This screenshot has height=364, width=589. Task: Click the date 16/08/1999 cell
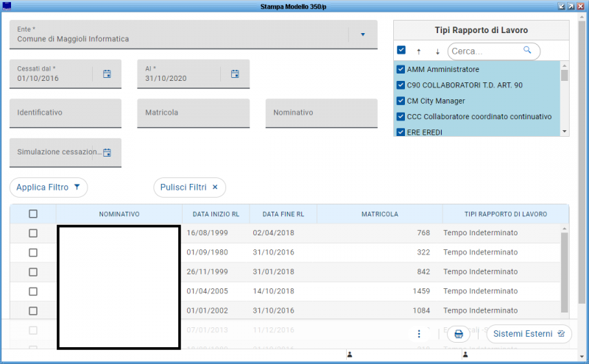tap(208, 233)
